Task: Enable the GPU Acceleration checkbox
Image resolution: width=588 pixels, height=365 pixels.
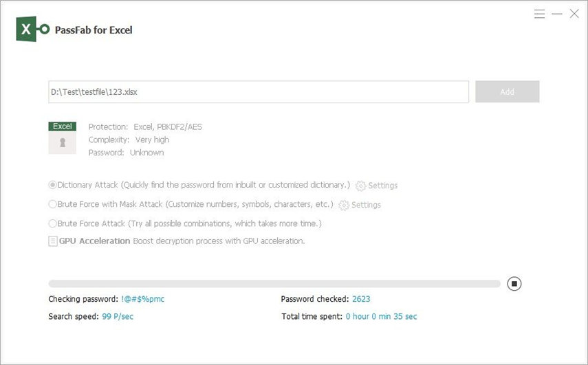Action: pyautogui.click(x=53, y=241)
